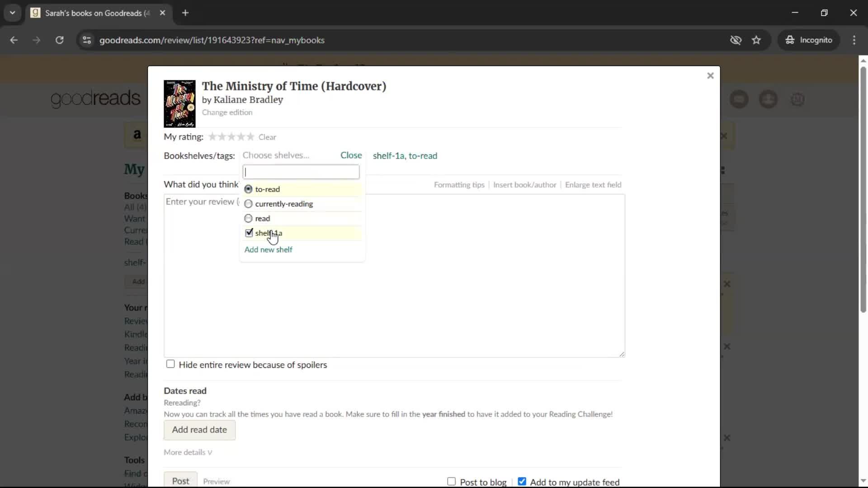Viewport: 868px width, 488px height.
Task: Click the page vertical scrollbar
Action: click(863, 190)
